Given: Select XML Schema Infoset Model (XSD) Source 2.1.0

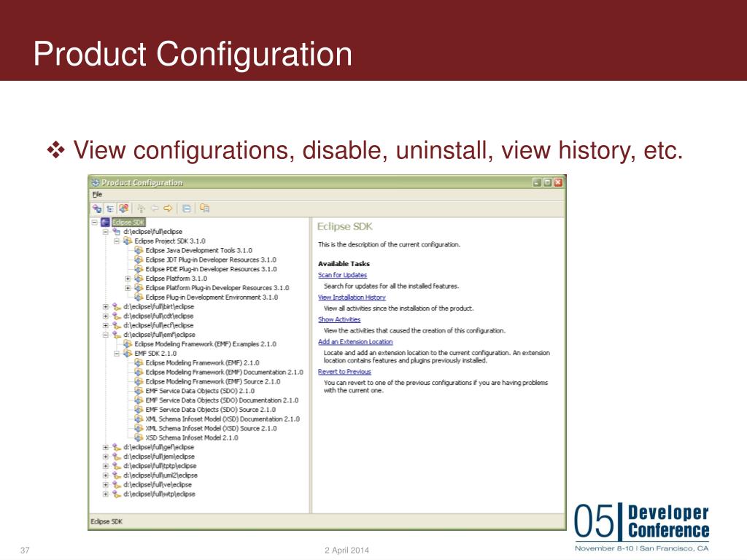Looking at the screenshot, I should click(211, 429).
